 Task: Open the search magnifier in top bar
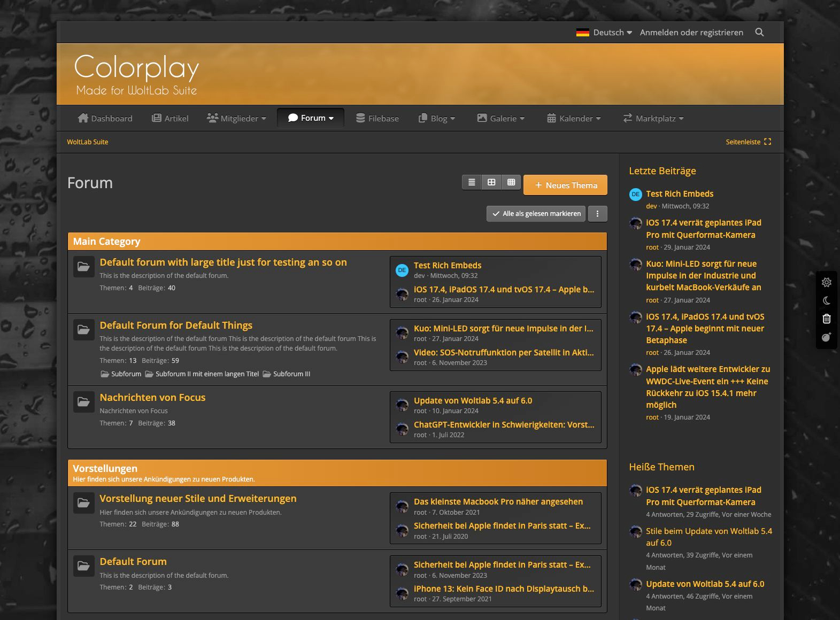tap(759, 33)
